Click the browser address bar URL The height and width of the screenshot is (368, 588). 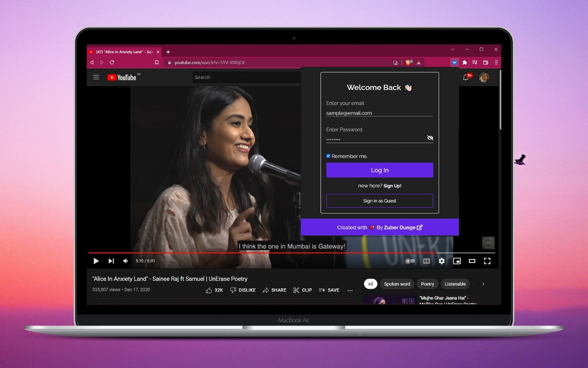tap(210, 63)
